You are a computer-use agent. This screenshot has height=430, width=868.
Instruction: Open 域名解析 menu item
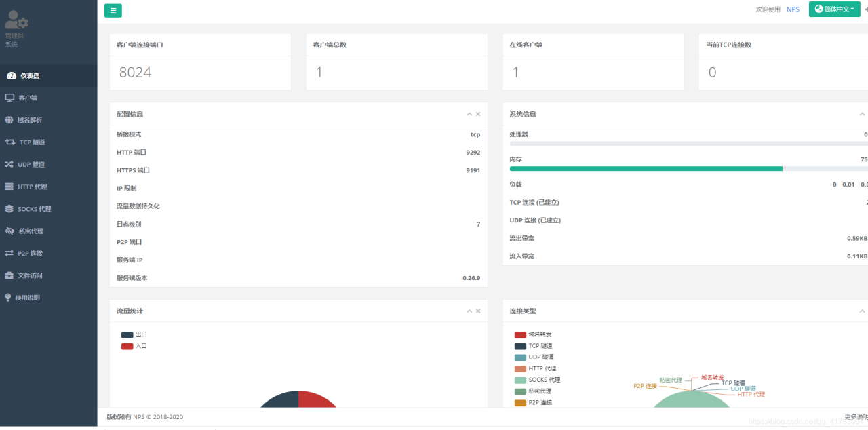[x=49, y=120]
